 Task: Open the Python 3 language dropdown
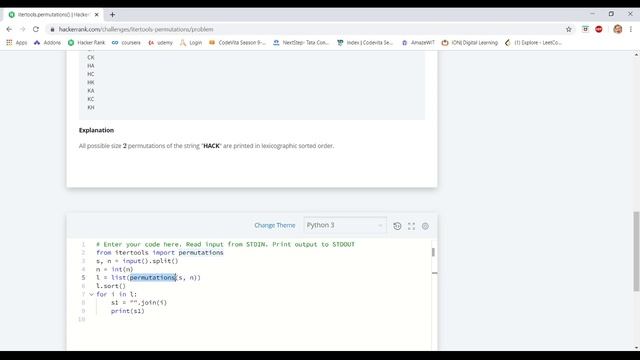[345, 225]
